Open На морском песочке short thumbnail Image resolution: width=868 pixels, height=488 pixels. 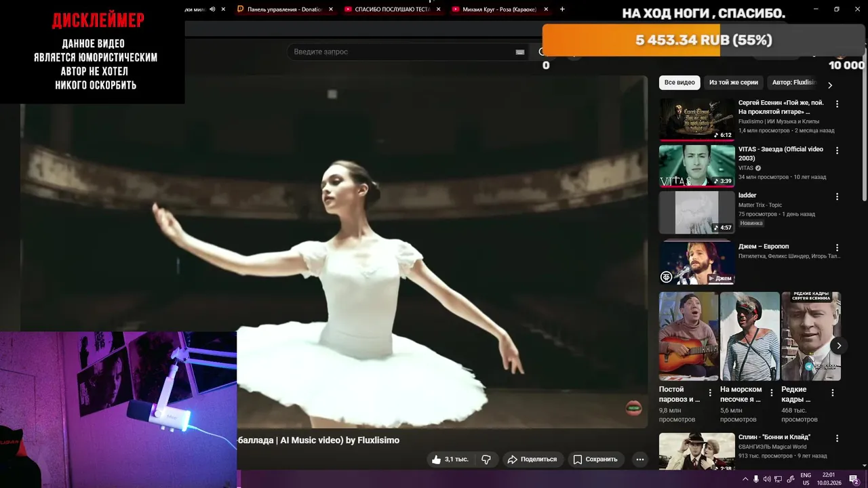click(x=750, y=336)
